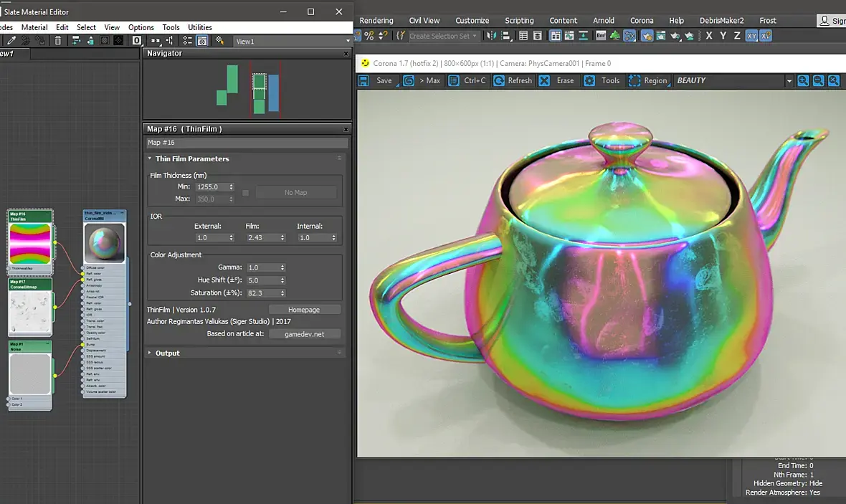
Task: Click the Homepage button
Action: [x=304, y=310]
